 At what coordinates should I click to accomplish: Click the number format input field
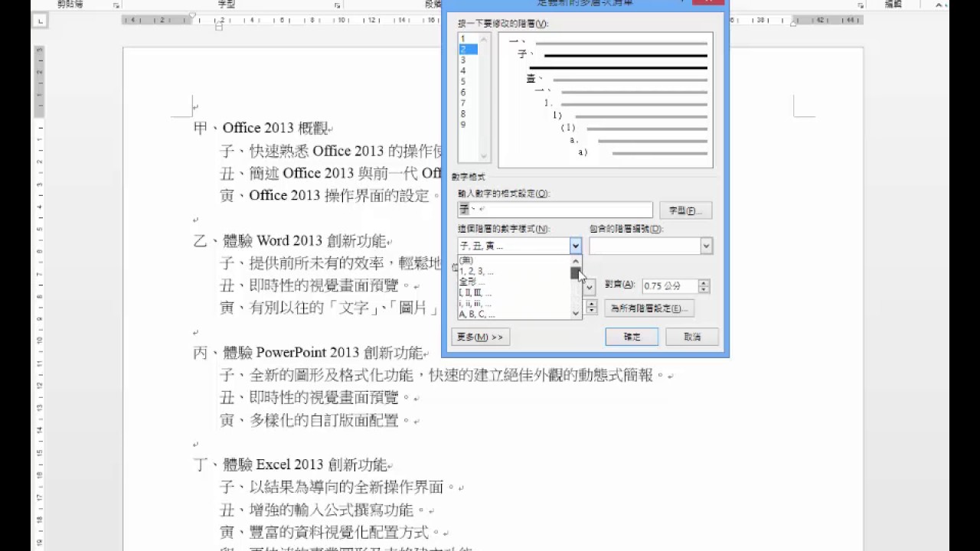pos(555,209)
